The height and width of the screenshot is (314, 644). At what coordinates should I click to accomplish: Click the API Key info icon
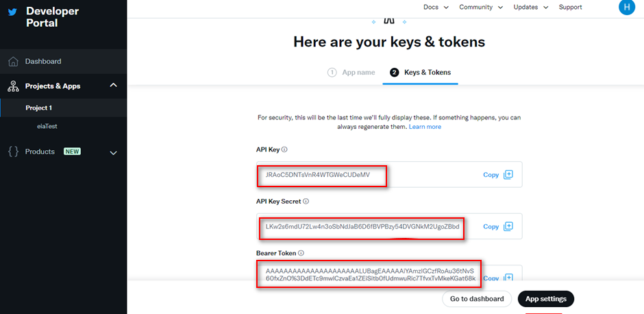(284, 149)
